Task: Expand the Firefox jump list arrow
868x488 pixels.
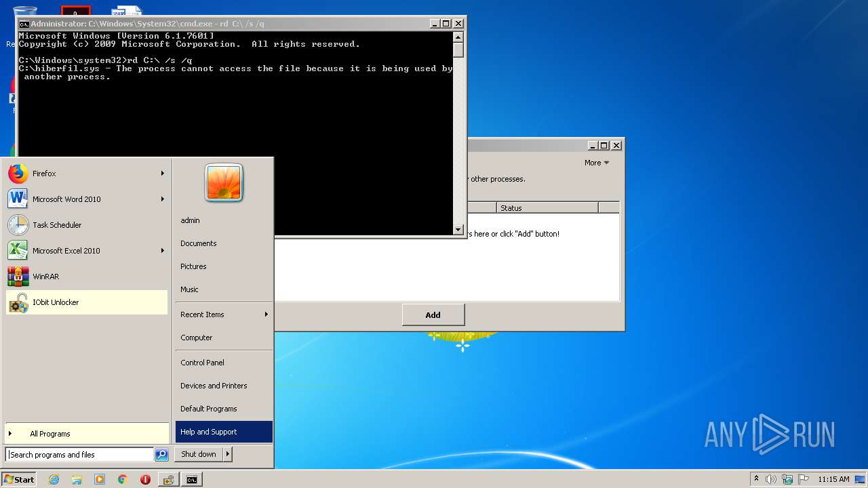Action: coord(163,174)
